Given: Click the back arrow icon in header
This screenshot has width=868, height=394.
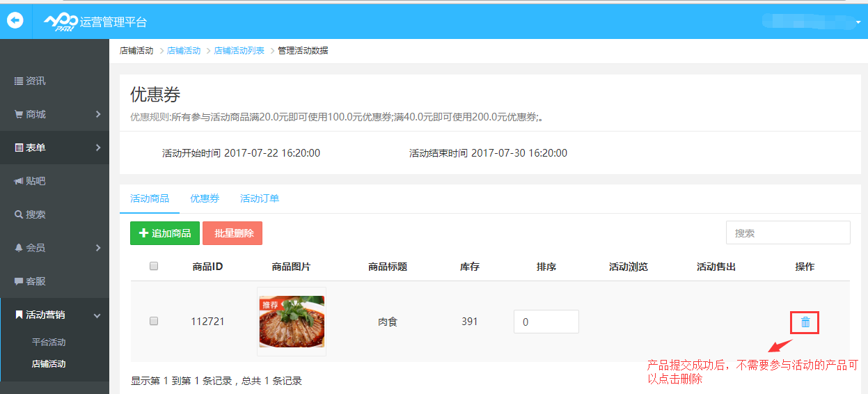Looking at the screenshot, I should tap(15, 21).
